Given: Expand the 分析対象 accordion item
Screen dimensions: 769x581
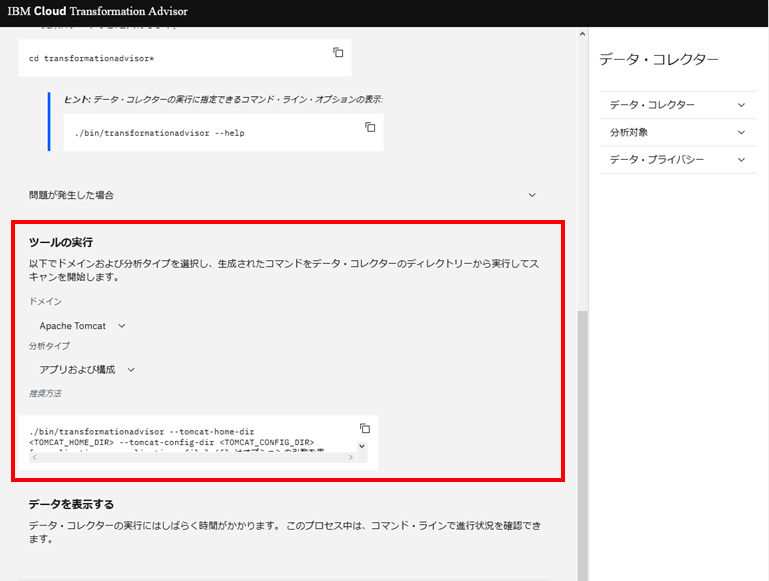Looking at the screenshot, I should [678, 132].
